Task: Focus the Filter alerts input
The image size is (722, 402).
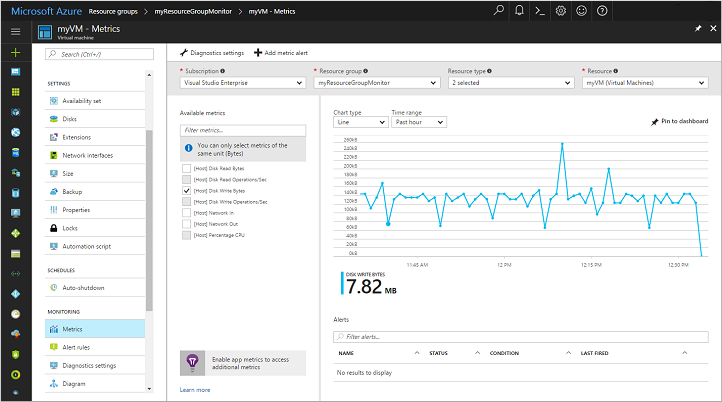Action: click(521, 337)
